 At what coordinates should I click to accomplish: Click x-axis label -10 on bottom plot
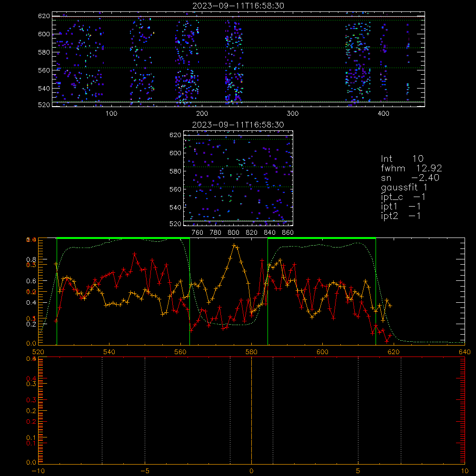click(x=38, y=471)
